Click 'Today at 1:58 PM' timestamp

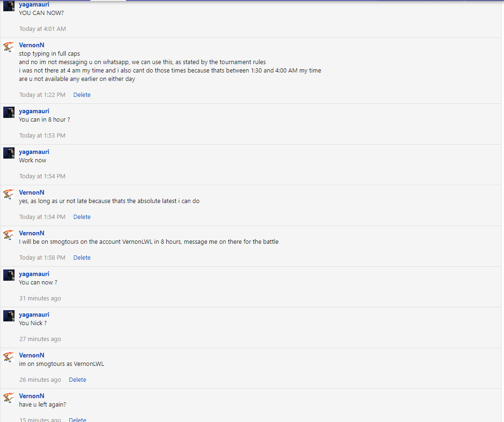[42, 258]
